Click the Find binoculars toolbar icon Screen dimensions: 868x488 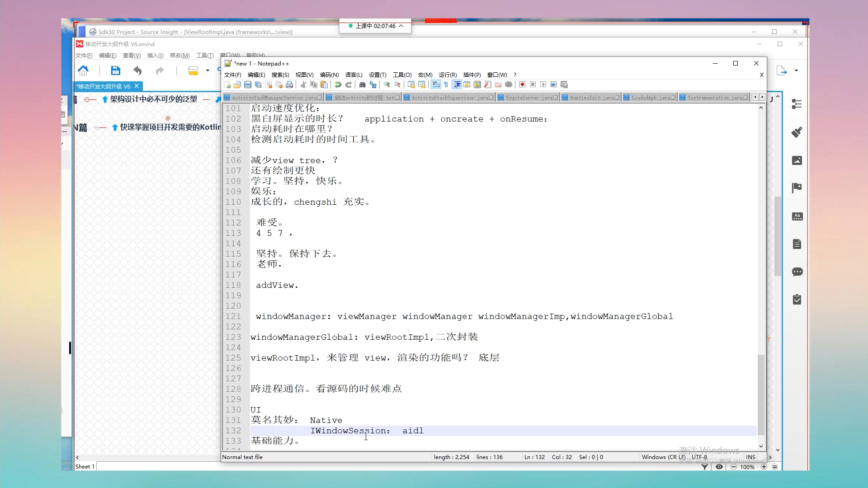tap(362, 84)
